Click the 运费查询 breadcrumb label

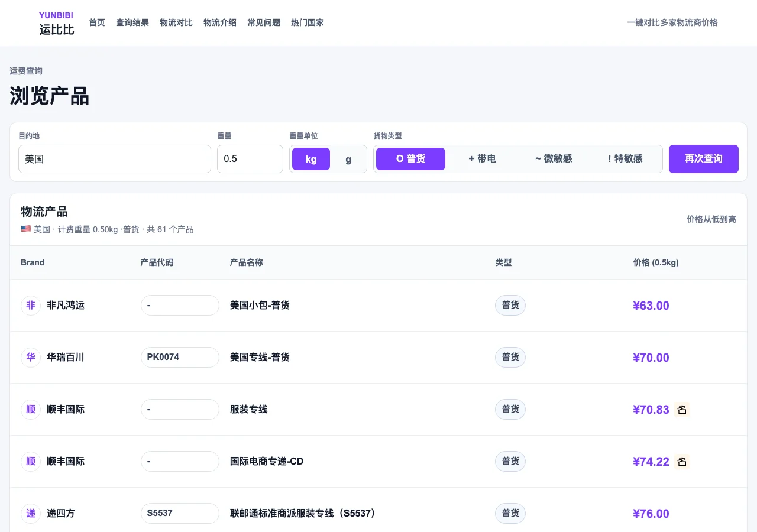click(x=26, y=71)
